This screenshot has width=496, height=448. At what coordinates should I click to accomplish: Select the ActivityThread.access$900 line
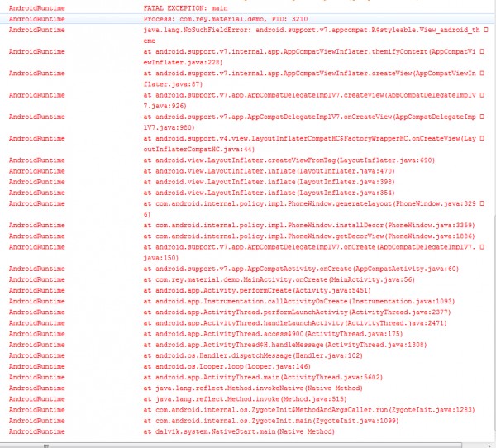(x=273, y=334)
